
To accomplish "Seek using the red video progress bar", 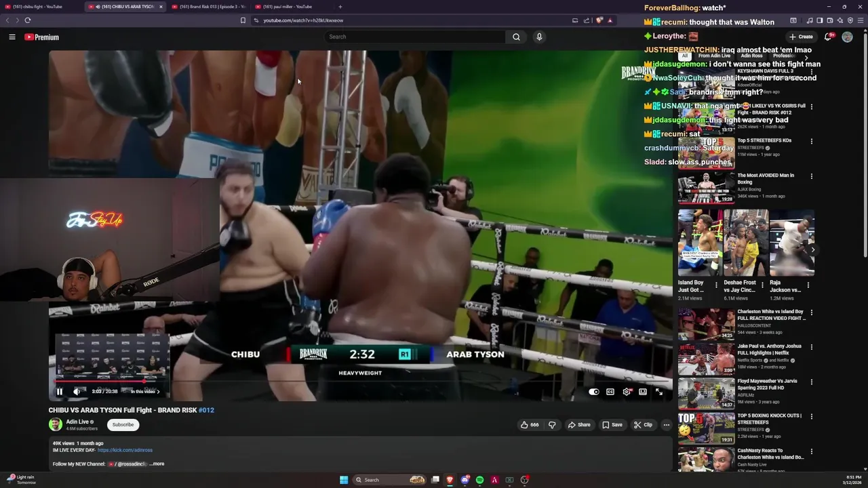I will 359,382.
